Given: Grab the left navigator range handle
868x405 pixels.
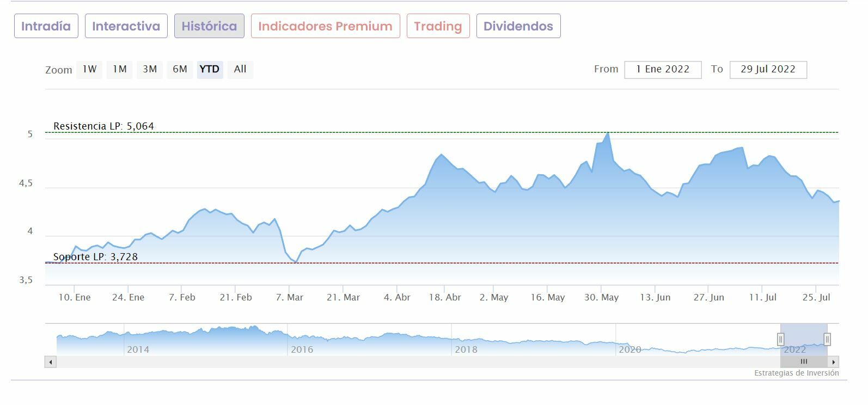Looking at the screenshot, I should coord(780,339).
